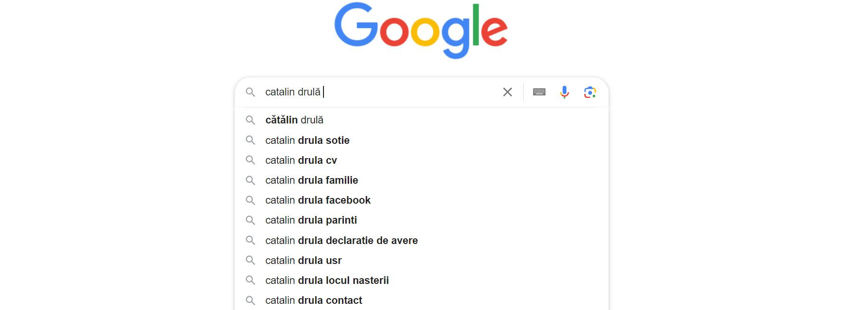Screen dimensions: 868x310
Task: Click the search icon next to 'catalin drula cv'
Action: click(251, 160)
